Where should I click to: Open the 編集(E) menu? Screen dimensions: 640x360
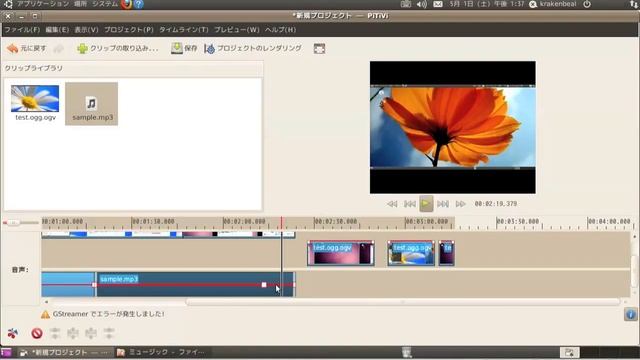(57, 30)
